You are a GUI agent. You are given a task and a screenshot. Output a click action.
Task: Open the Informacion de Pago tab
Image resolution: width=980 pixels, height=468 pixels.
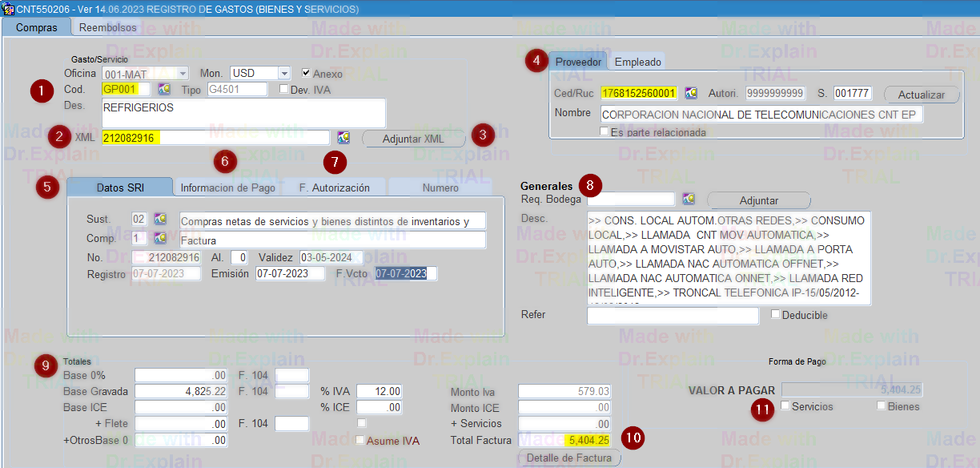coord(227,188)
